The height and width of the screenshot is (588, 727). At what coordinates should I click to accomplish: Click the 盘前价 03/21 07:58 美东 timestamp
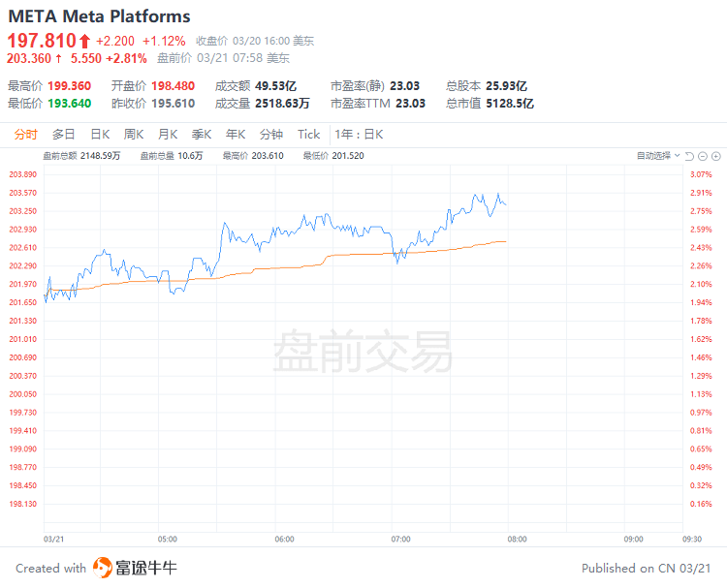click(224, 58)
